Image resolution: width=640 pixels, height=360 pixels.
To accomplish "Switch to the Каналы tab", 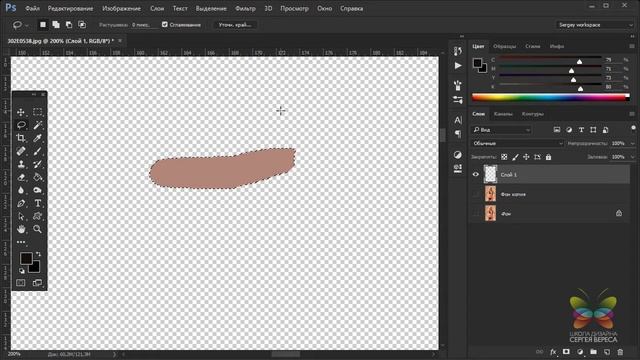I will 503,114.
